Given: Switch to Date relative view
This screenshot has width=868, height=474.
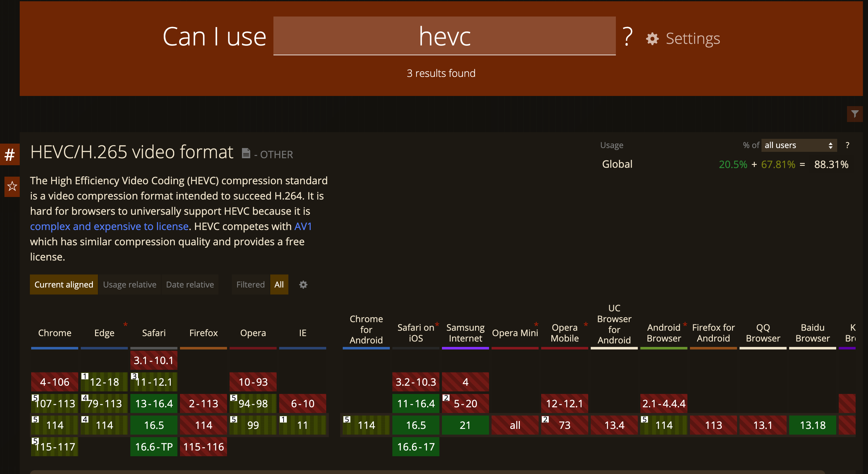Looking at the screenshot, I should pyautogui.click(x=190, y=284).
